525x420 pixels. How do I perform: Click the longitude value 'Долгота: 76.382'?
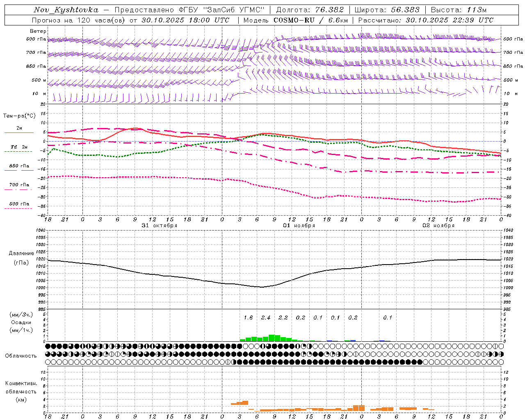click(310, 10)
